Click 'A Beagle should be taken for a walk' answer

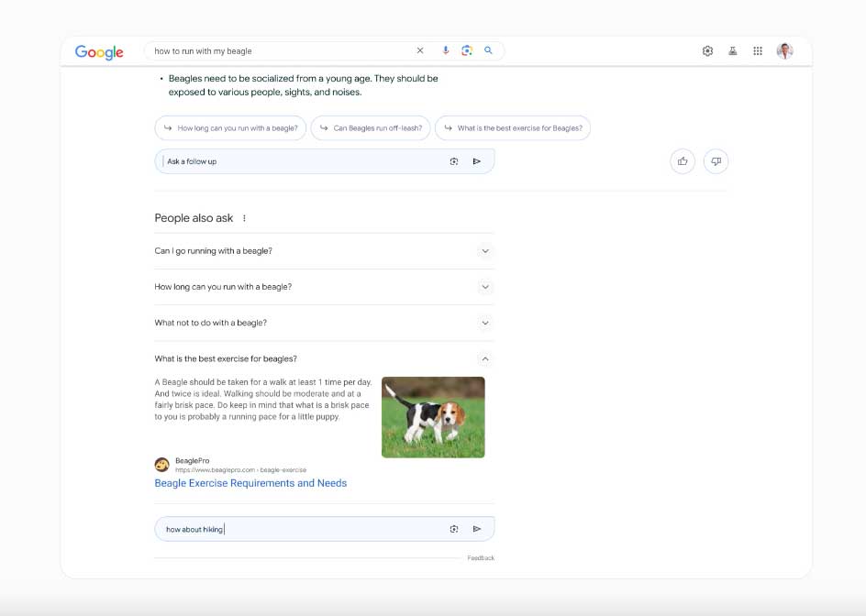pos(263,399)
